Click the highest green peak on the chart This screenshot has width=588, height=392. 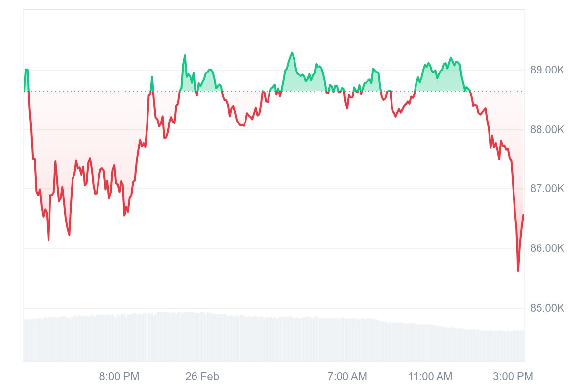pos(292,53)
